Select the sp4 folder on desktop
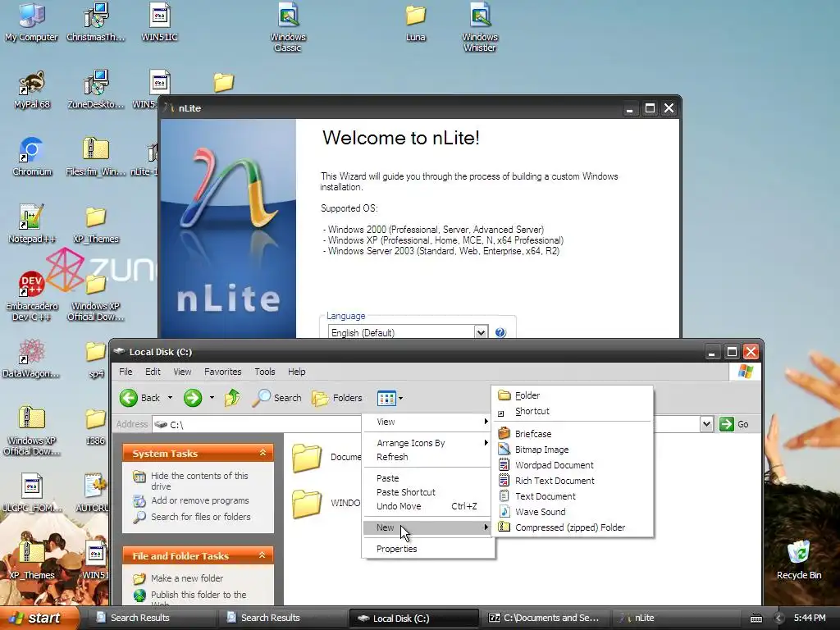The width and height of the screenshot is (840, 630). [96, 359]
